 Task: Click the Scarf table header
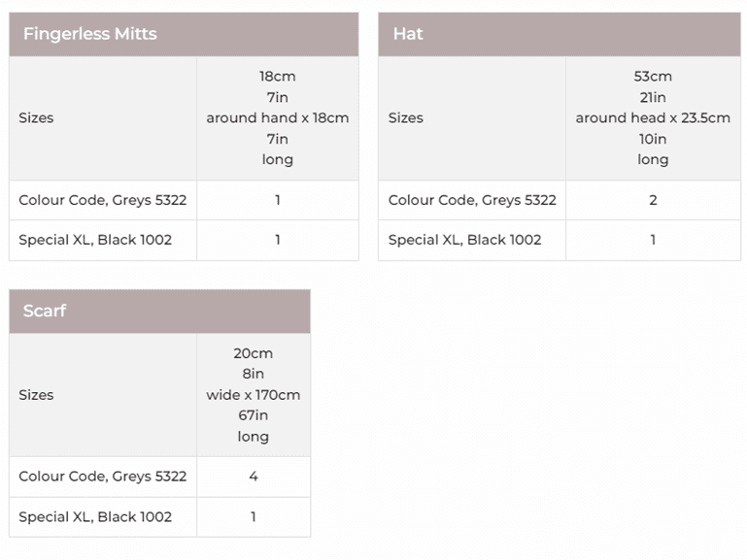(45, 312)
